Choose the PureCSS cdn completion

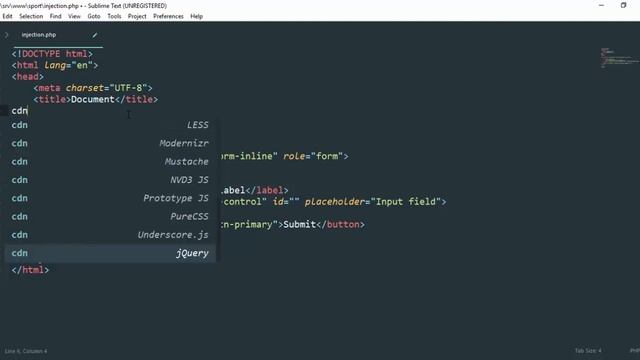(110, 217)
